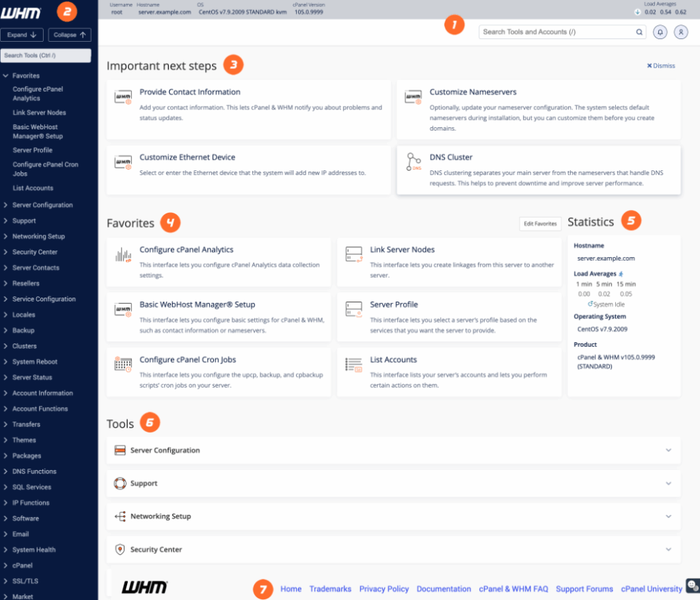The width and height of the screenshot is (700, 600).
Task: Click the Support lifebuoy icon in Tools
Action: click(120, 484)
